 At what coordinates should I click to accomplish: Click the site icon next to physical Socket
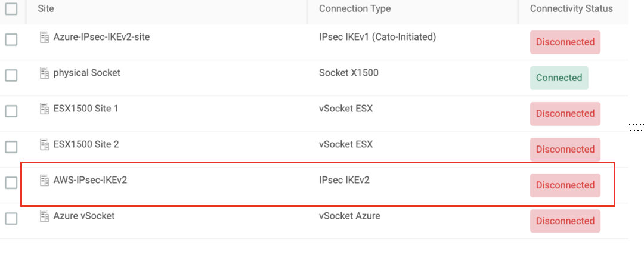(x=44, y=73)
